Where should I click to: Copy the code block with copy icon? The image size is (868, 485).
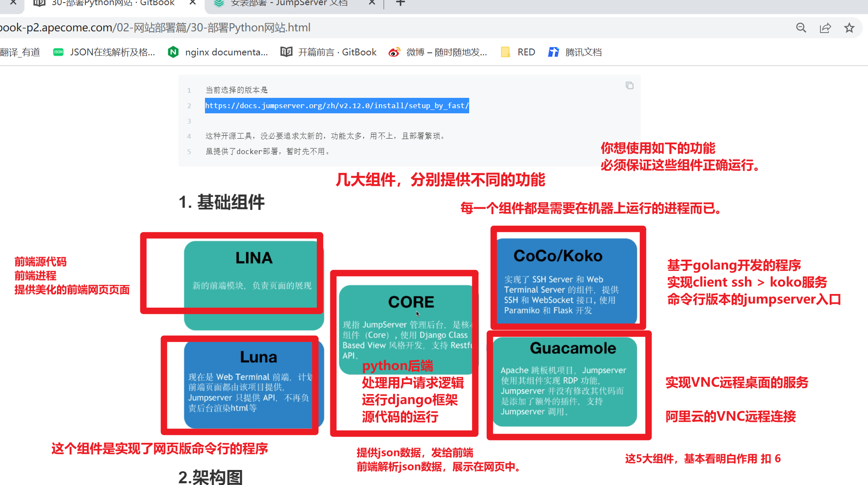(629, 85)
